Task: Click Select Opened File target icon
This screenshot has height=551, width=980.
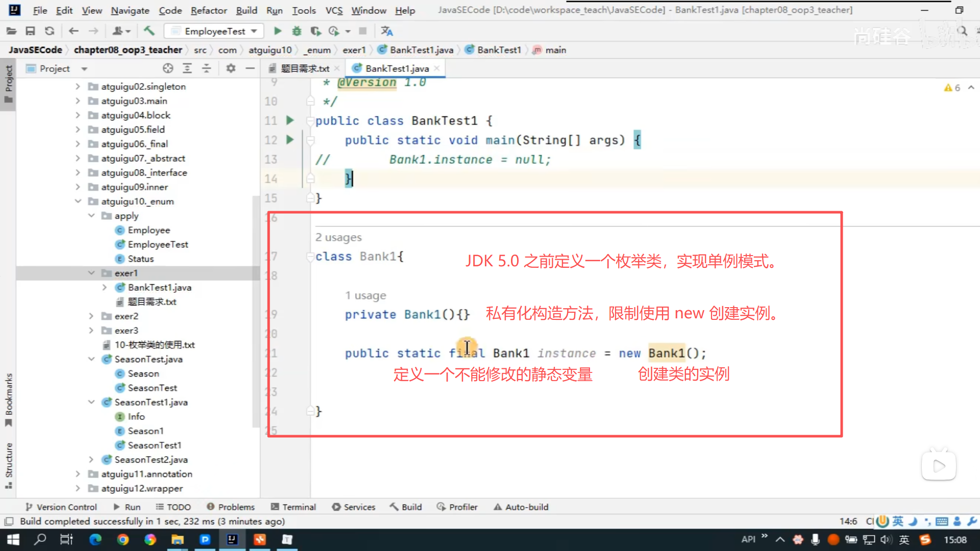Action: 168,68
